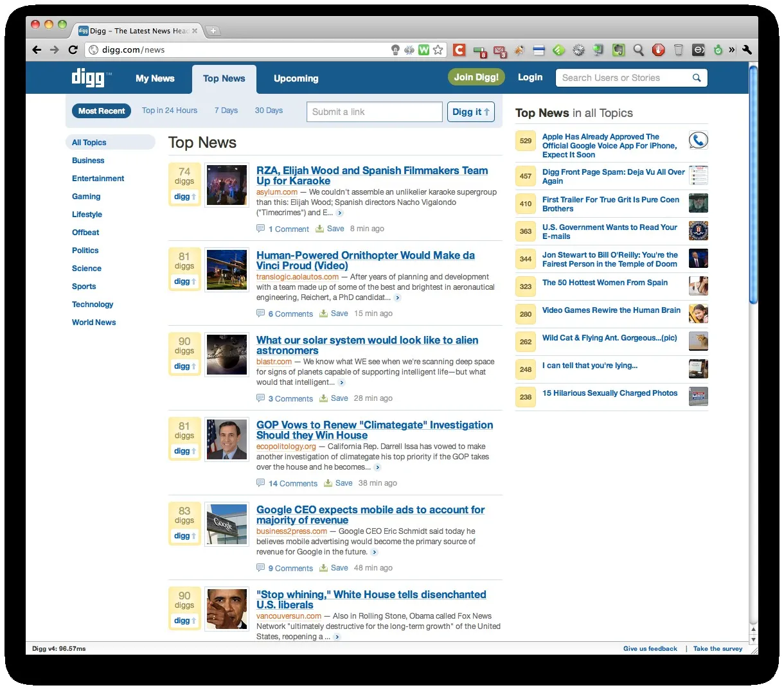Open a new browser tab
The width and height of the screenshot is (784, 690).
pyautogui.click(x=213, y=30)
